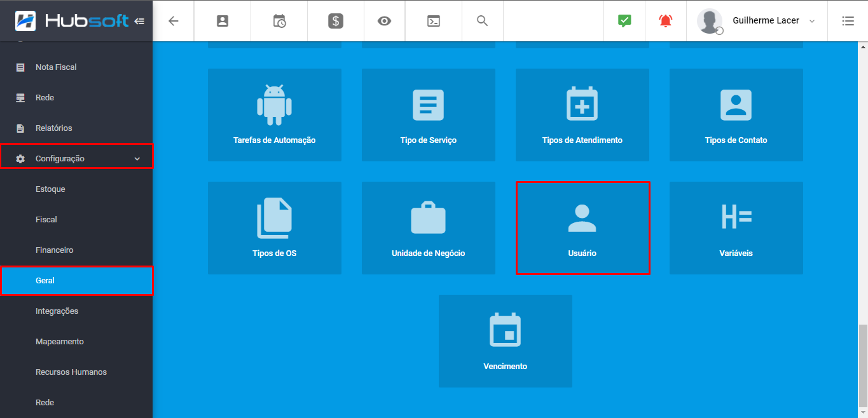Click the Variáveis H= icon

click(736, 217)
